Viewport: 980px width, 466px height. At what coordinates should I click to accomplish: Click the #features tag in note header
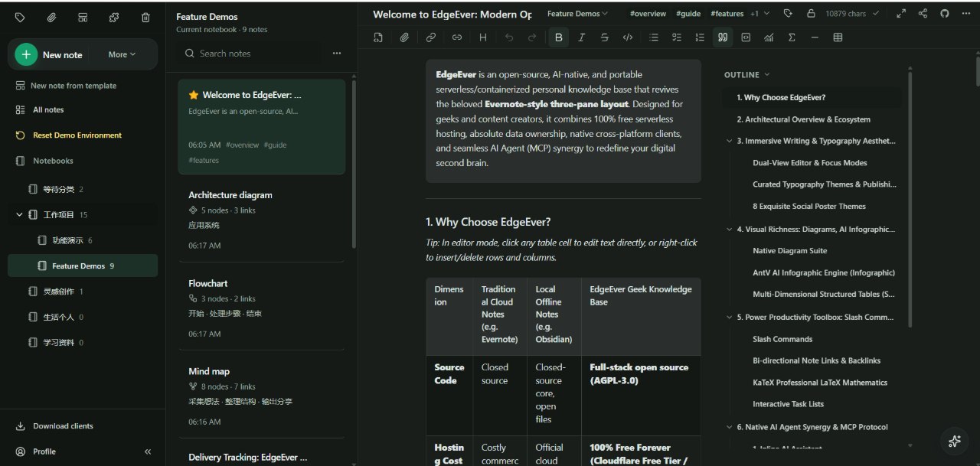(727, 14)
